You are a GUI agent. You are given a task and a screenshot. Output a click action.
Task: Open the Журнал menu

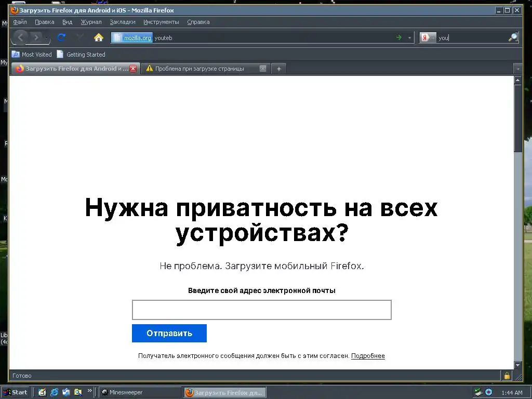click(x=91, y=22)
